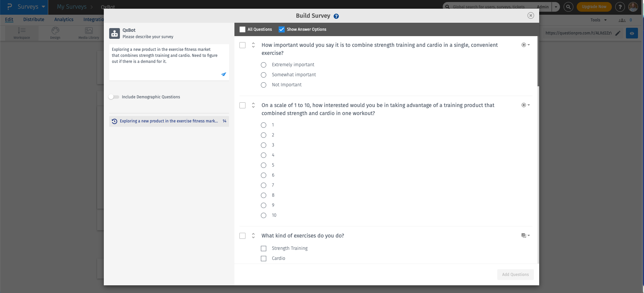Viewport: 644px width, 293px height.
Task: Open question type dropdown for the first question
Action: click(x=525, y=45)
